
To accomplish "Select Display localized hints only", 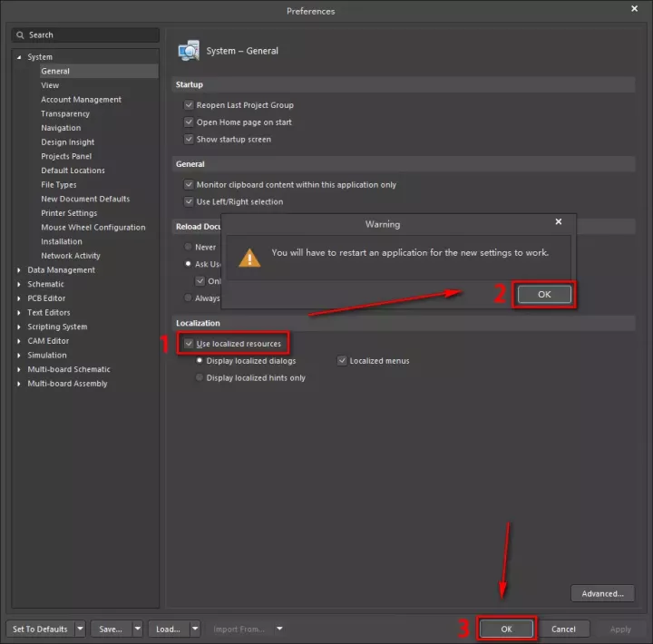I will (200, 378).
